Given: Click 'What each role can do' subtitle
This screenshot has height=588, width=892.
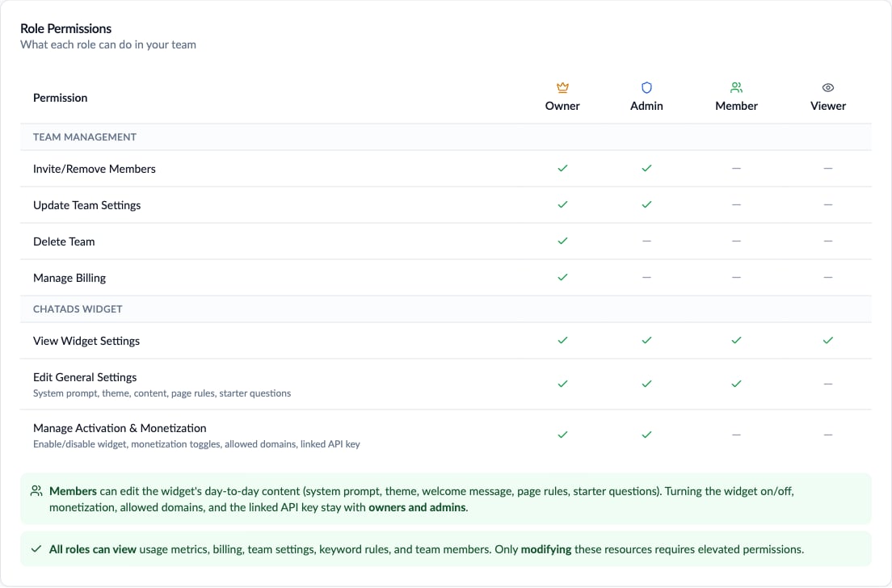Looking at the screenshot, I should click(x=108, y=45).
